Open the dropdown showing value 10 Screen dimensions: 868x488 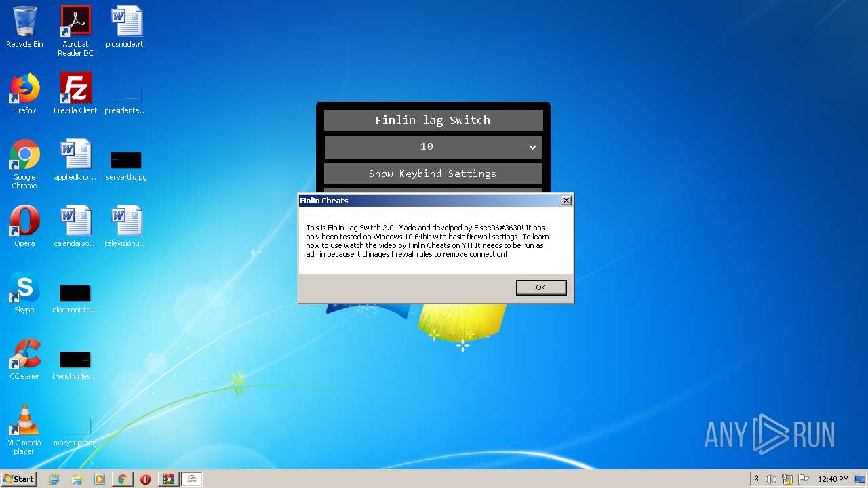[433, 146]
